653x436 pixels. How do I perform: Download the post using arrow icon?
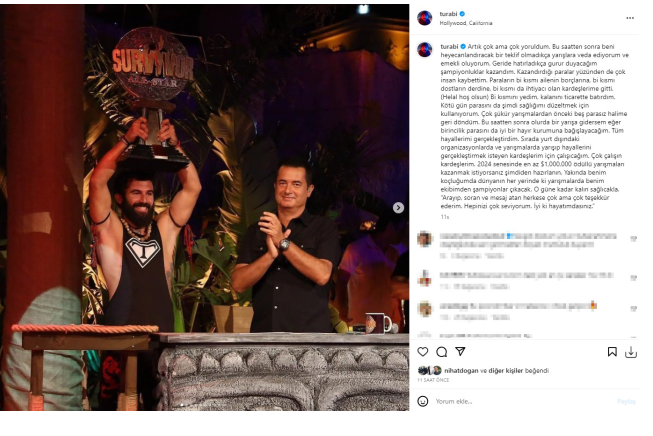pyautogui.click(x=631, y=352)
